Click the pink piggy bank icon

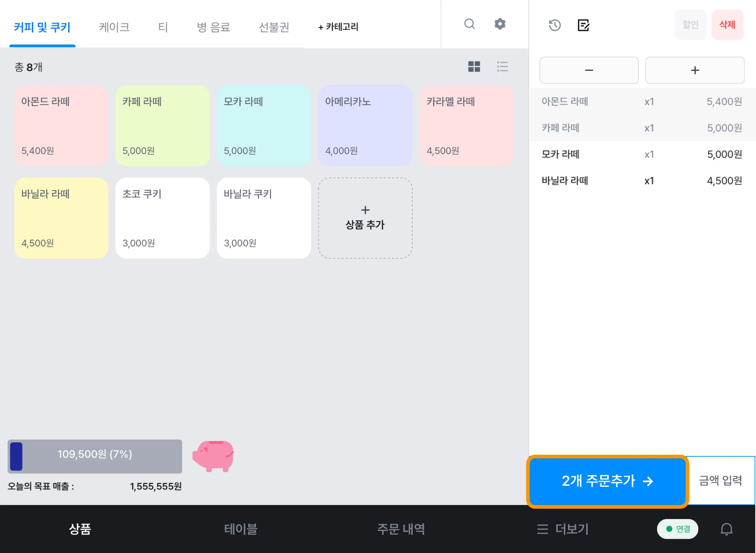coord(213,456)
